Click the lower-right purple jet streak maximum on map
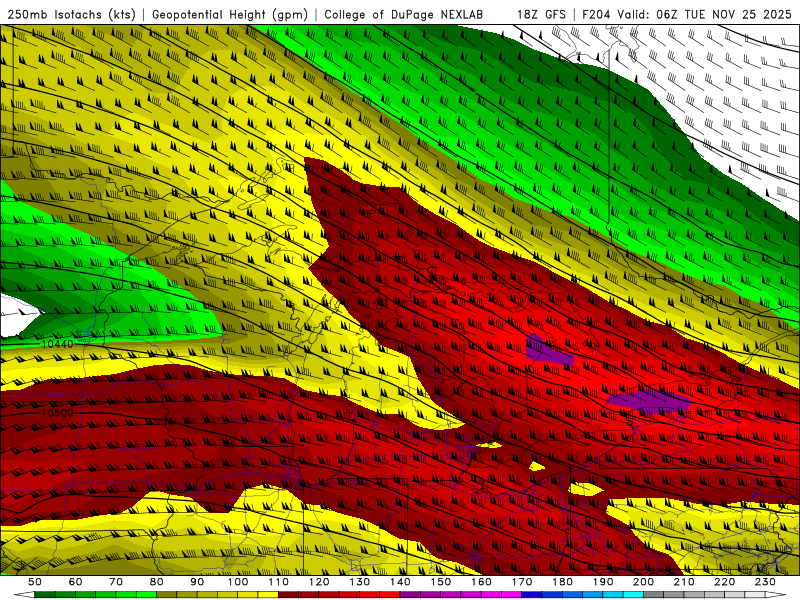 pyautogui.click(x=651, y=401)
